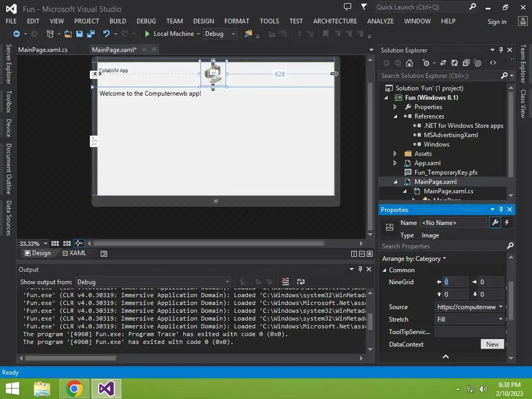Image resolution: width=532 pixels, height=399 pixels.
Task: Toggle word wrap in the Output panel
Action: tap(301, 282)
